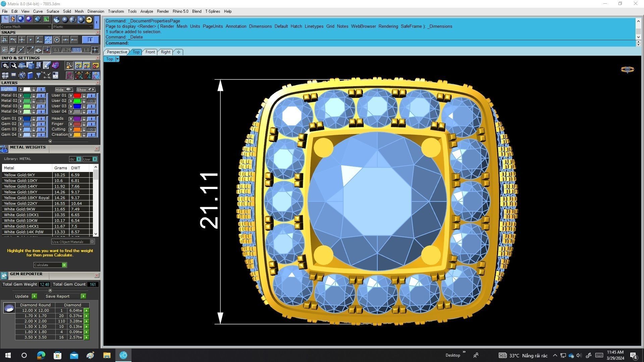This screenshot has height=362, width=644.
Task: Click the blue book icon in Info & Settings
Action: click(x=30, y=75)
